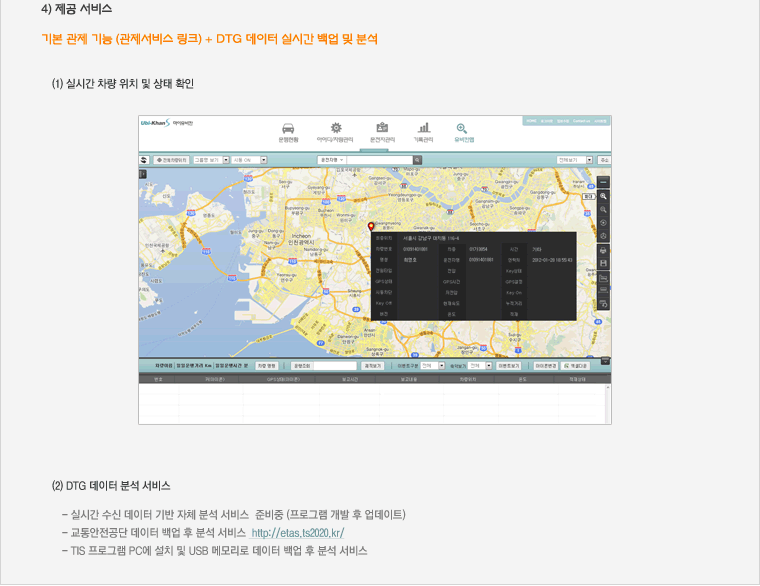Click the 번호 column header

coord(158,379)
